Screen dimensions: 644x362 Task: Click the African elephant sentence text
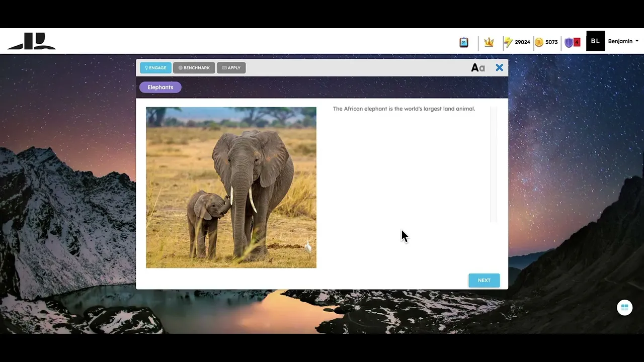tap(404, 109)
